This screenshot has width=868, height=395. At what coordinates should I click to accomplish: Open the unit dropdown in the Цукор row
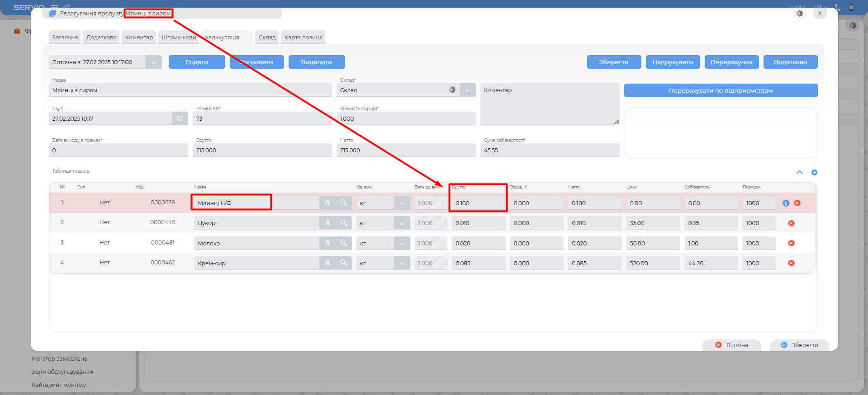[x=401, y=223]
